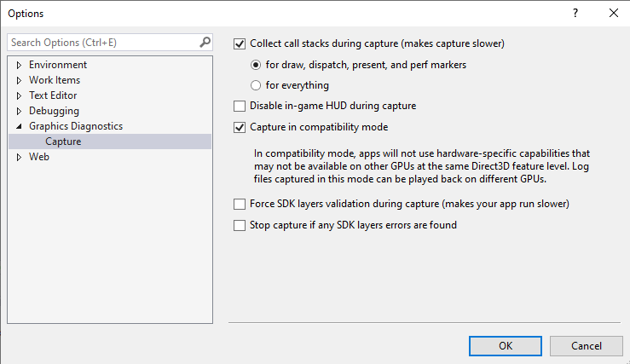Expand the Debugging node arrow
630x364 pixels.
click(19, 111)
